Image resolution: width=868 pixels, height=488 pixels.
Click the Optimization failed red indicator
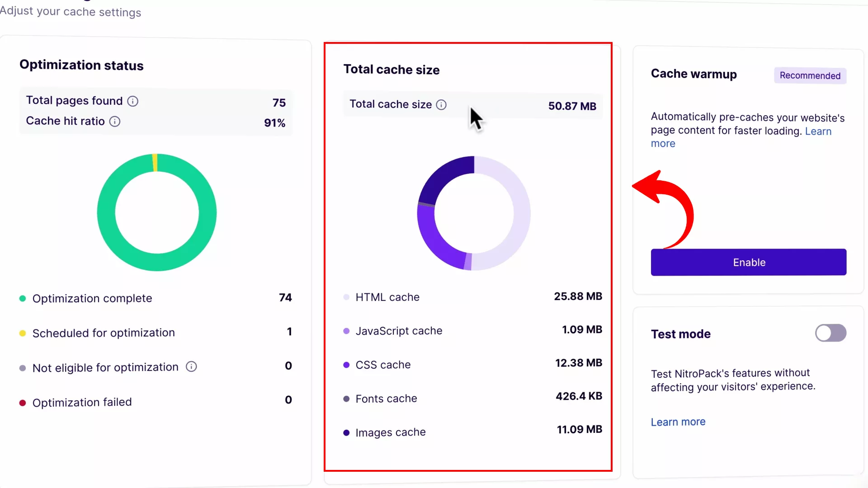22,403
